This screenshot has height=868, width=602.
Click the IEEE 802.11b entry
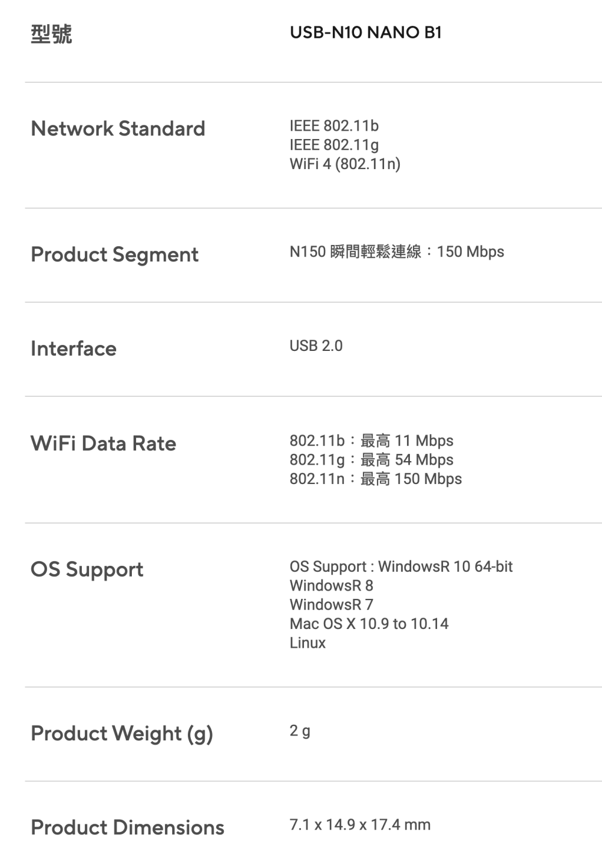tap(334, 126)
